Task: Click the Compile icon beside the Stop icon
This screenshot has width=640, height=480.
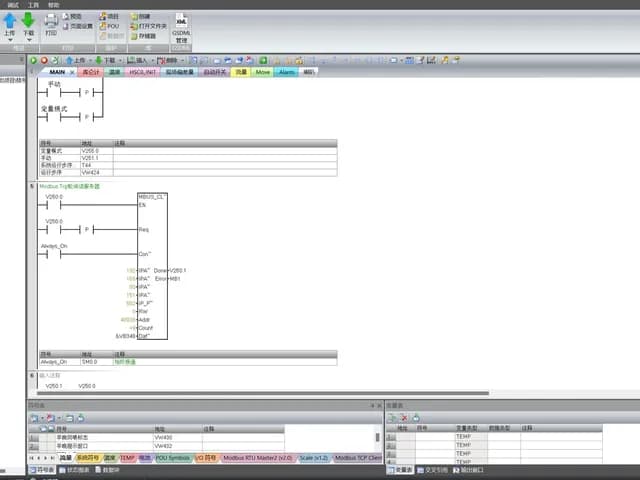Action: tap(55, 60)
